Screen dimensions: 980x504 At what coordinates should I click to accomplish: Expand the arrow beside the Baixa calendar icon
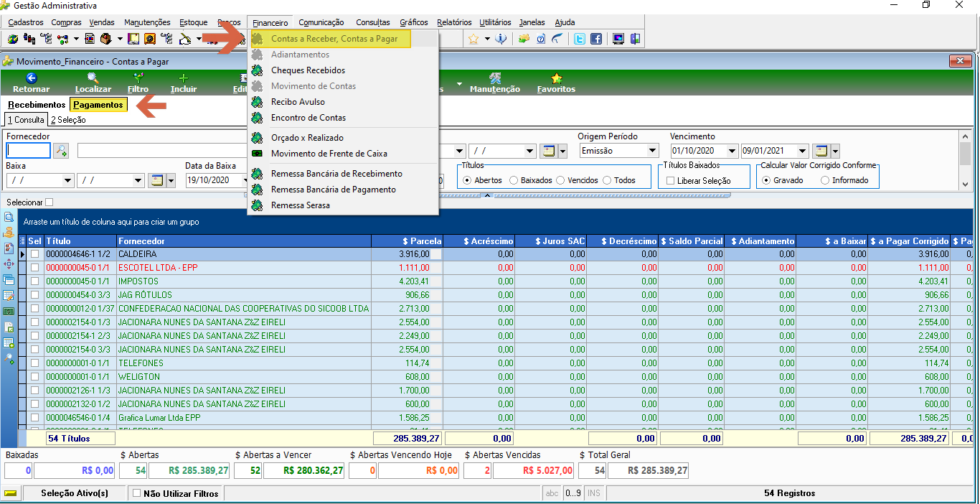171,180
